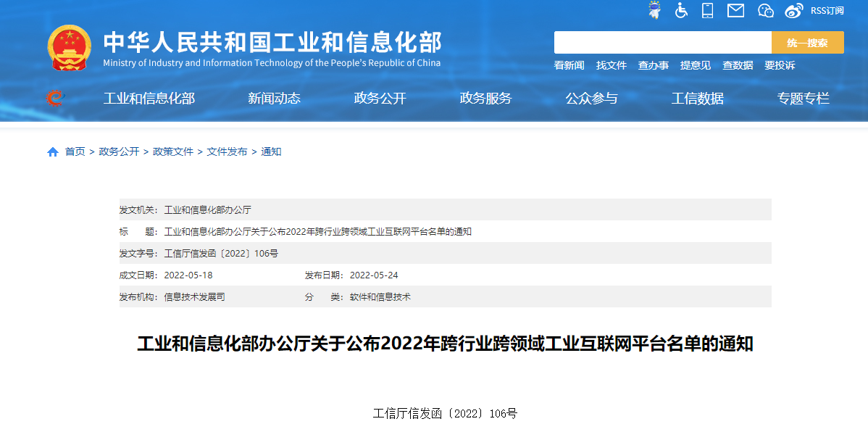Click the robot assistant icon
Viewport: 868px width, 432px height.
pos(654,10)
